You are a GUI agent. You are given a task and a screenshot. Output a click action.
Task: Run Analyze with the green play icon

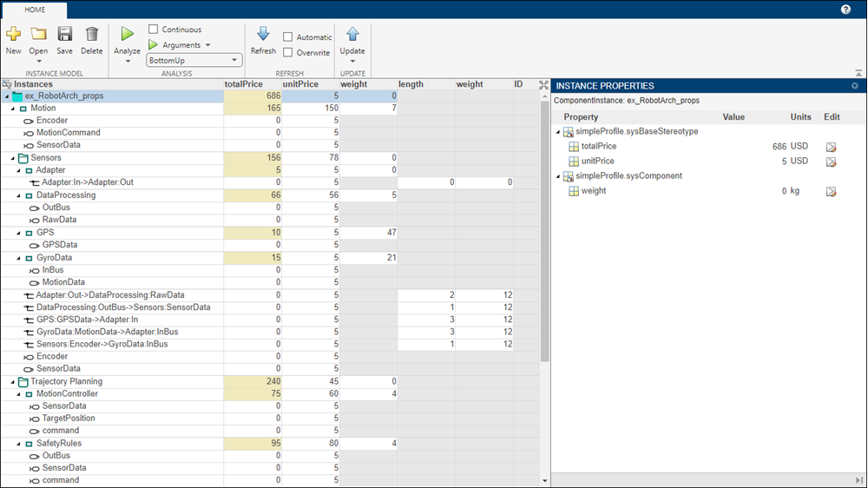(x=128, y=35)
